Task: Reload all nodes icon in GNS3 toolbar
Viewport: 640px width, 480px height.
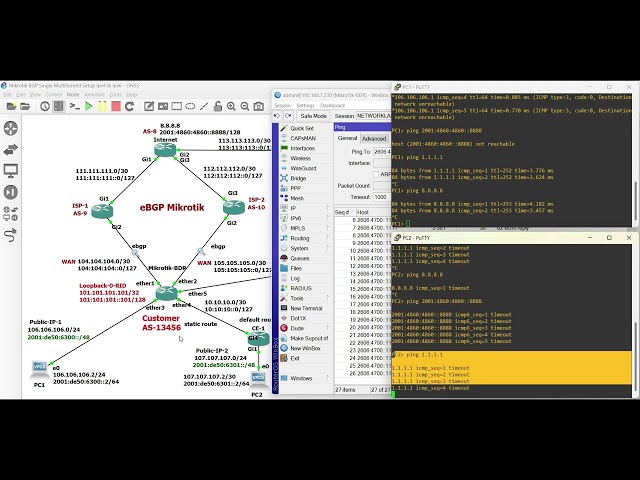Action: (x=130, y=107)
